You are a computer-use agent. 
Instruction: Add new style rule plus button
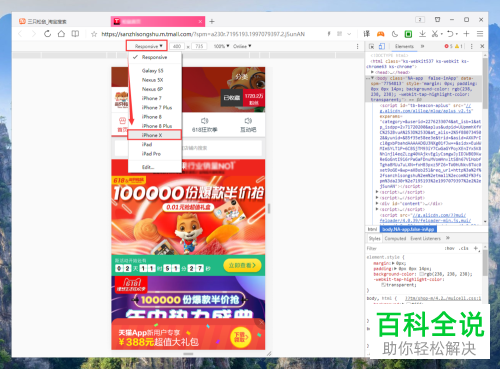476,248
